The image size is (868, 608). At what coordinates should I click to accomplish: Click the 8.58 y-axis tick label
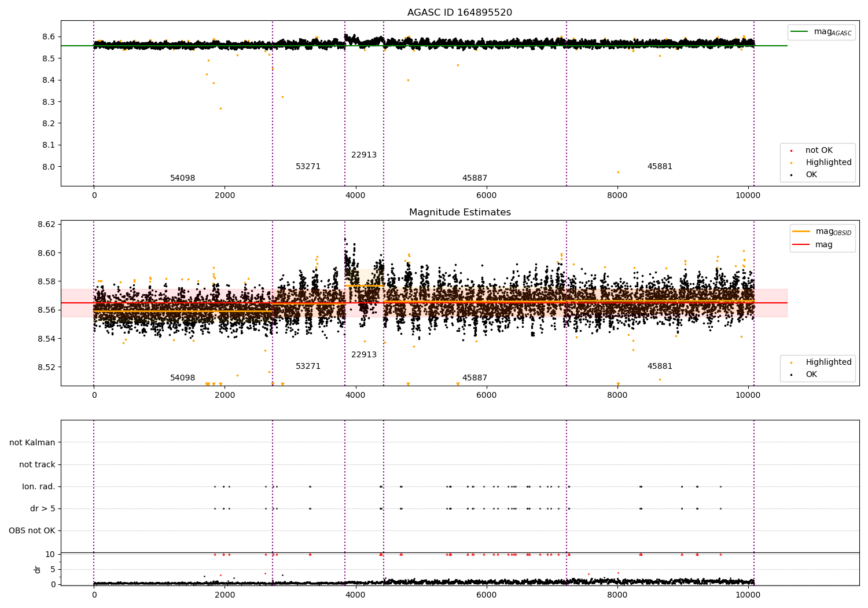click(x=46, y=282)
